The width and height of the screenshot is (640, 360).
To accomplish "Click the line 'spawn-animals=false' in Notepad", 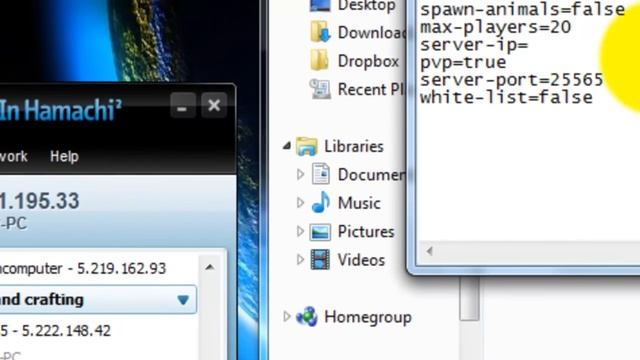I will tap(522, 10).
